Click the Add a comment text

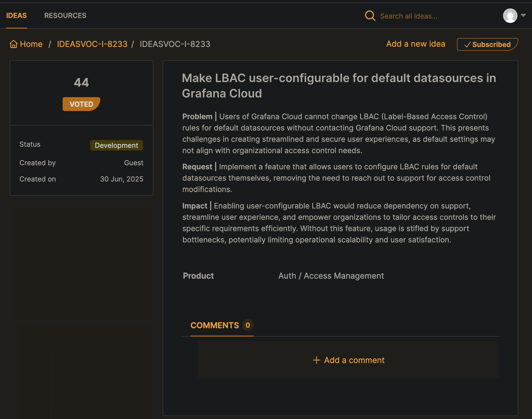pyautogui.click(x=354, y=360)
